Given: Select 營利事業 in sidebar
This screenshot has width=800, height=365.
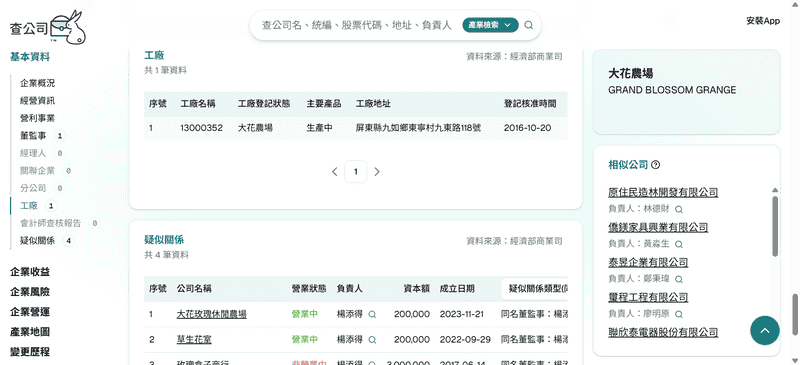Looking at the screenshot, I should point(37,118).
